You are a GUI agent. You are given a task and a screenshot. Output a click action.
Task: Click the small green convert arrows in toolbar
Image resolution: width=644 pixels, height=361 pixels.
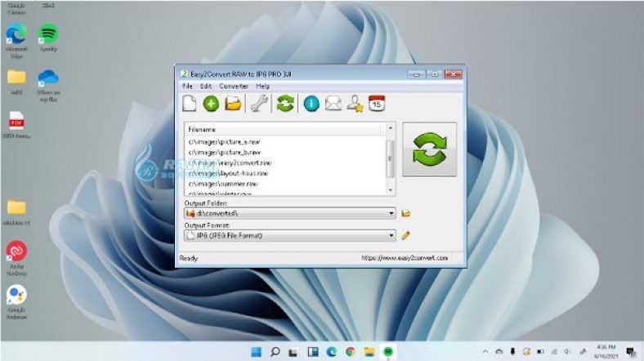(x=285, y=104)
